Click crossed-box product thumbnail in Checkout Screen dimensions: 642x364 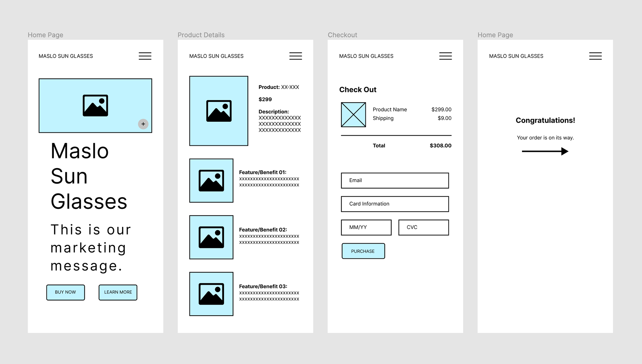pyautogui.click(x=353, y=115)
